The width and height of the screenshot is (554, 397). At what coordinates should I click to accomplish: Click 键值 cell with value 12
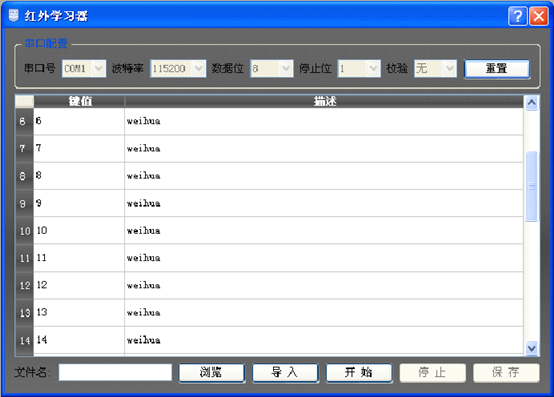click(79, 285)
